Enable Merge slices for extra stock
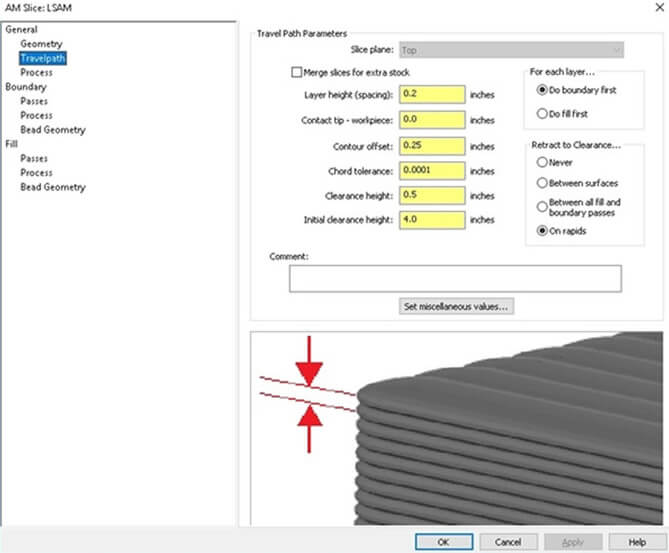The image size is (669, 553). click(x=296, y=73)
